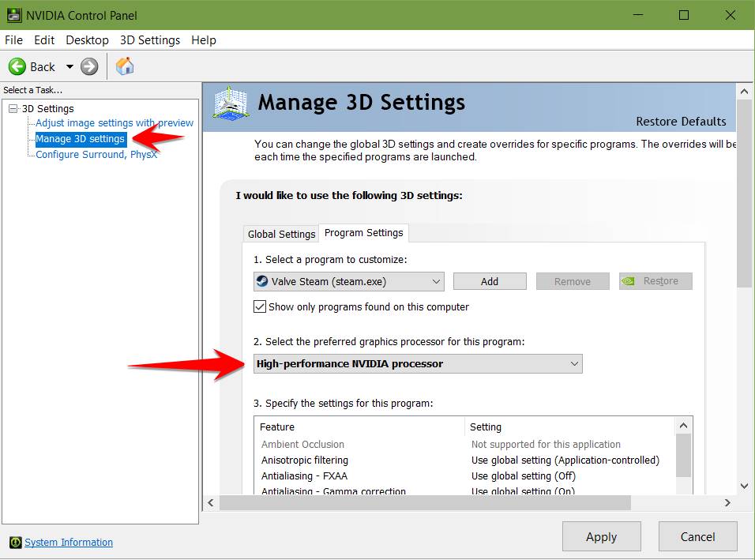The width and height of the screenshot is (755, 560).
Task: Click the Cancel button
Action: (697, 536)
